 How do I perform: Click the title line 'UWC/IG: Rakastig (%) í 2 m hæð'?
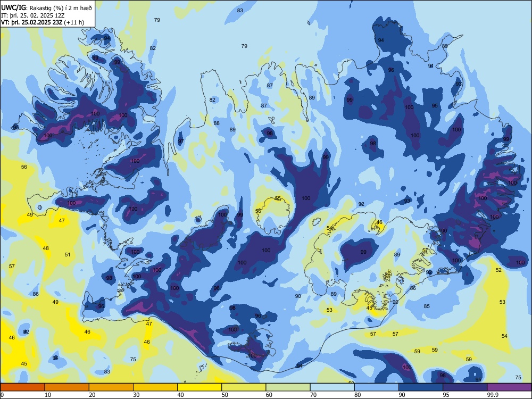[x=46, y=8]
